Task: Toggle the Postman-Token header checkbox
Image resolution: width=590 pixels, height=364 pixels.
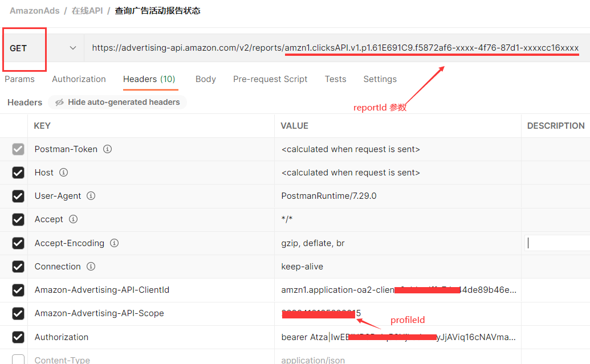Action: 18,149
